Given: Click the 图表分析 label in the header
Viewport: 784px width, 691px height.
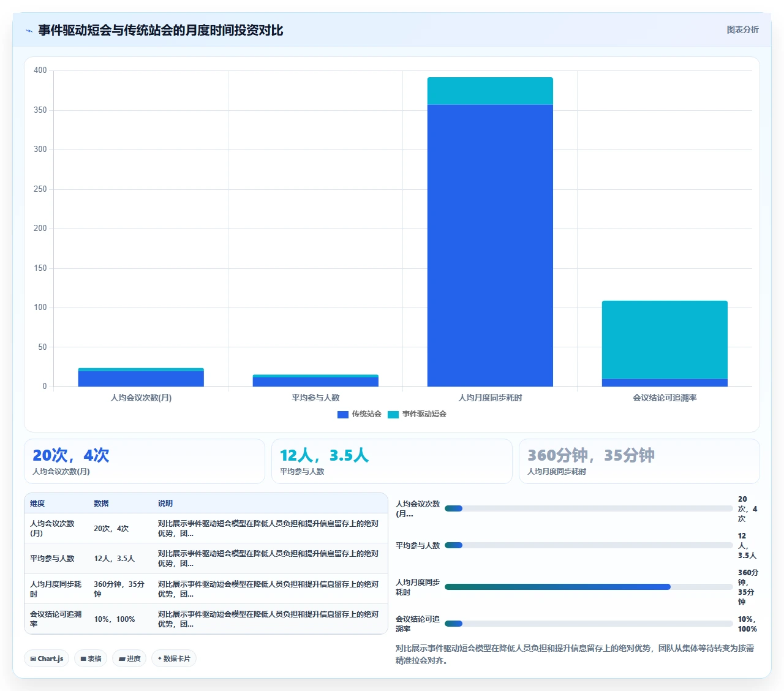Looking at the screenshot, I should [x=742, y=29].
